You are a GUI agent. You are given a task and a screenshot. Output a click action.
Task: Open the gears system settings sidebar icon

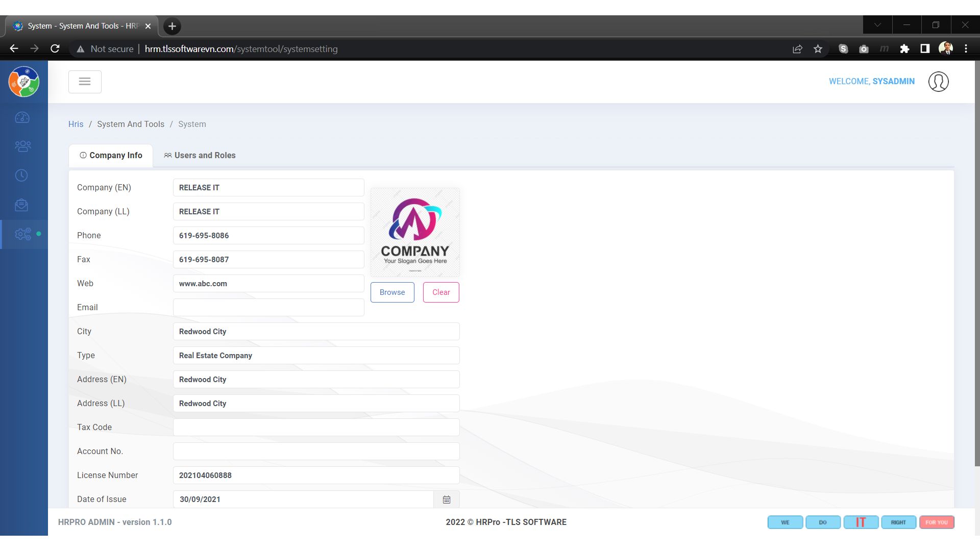[x=23, y=234]
